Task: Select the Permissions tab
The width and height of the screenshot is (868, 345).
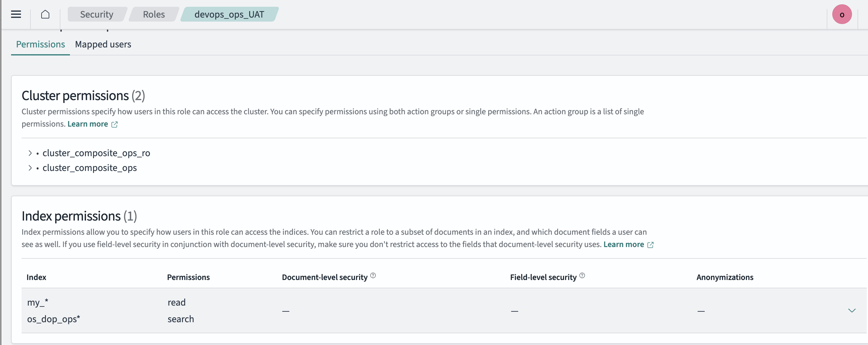Action: pos(40,44)
